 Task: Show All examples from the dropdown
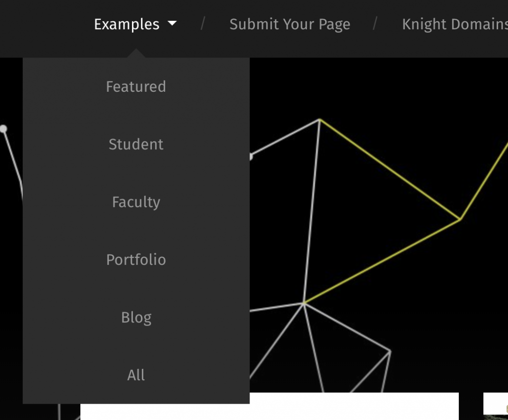(136, 375)
